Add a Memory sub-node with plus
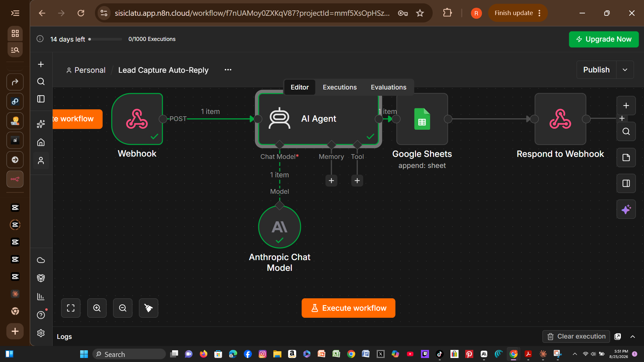 (x=331, y=181)
